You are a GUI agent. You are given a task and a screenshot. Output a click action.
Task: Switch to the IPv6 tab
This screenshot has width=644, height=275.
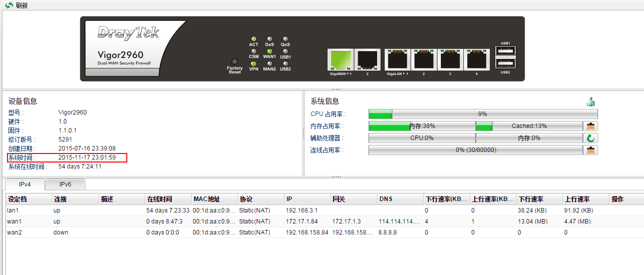65,184
